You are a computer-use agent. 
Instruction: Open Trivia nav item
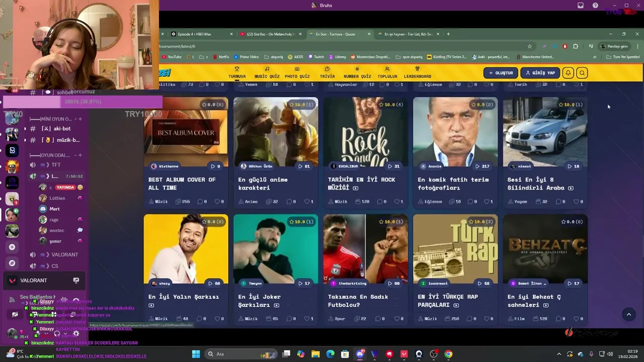327,72
